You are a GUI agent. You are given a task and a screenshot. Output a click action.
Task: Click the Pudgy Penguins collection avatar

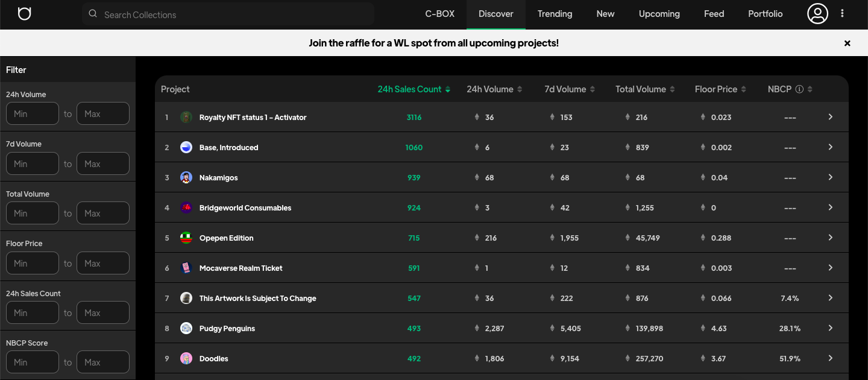tap(186, 328)
